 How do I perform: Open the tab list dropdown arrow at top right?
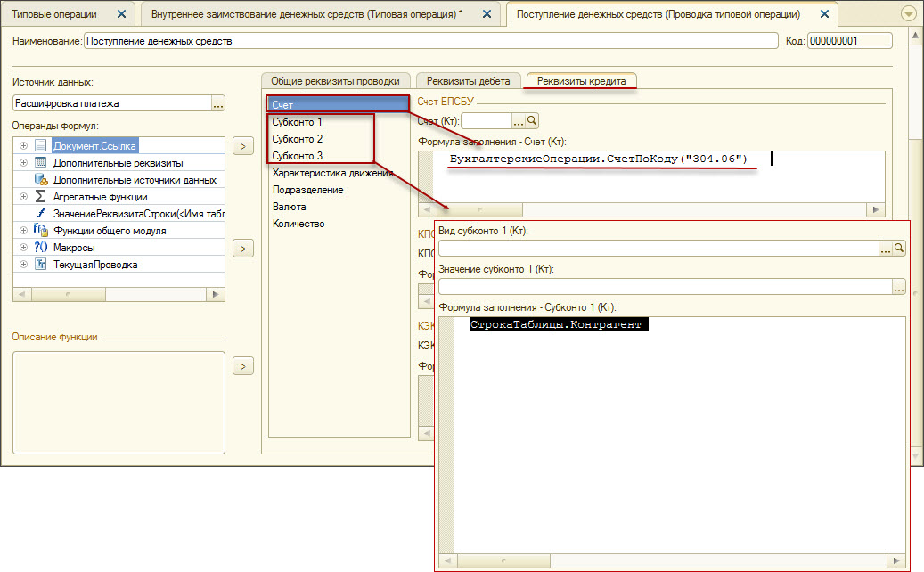pos(909,13)
